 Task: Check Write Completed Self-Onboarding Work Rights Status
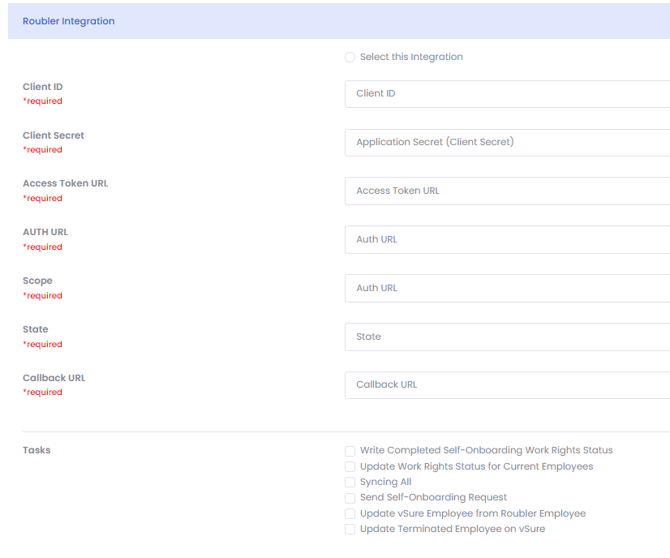click(350, 451)
